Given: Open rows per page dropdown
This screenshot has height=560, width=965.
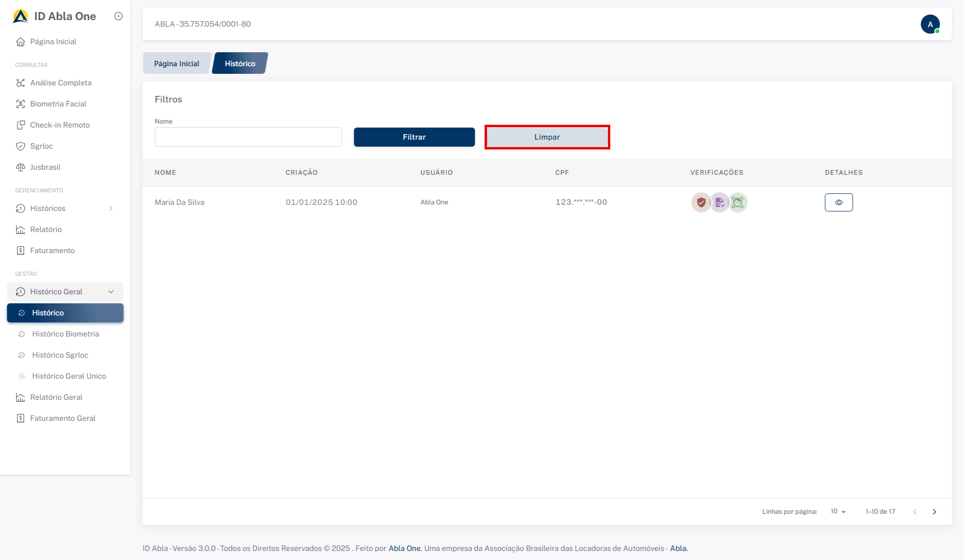Looking at the screenshot, I should point(838,511).
